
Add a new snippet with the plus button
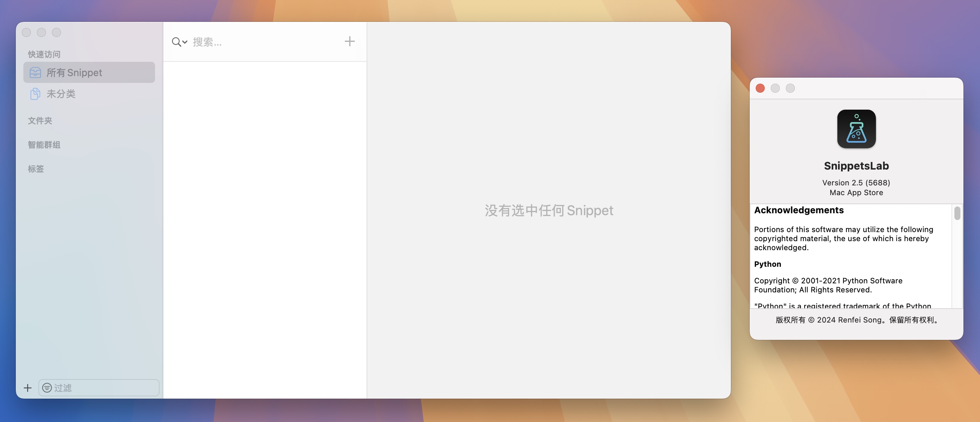(349, 41)
